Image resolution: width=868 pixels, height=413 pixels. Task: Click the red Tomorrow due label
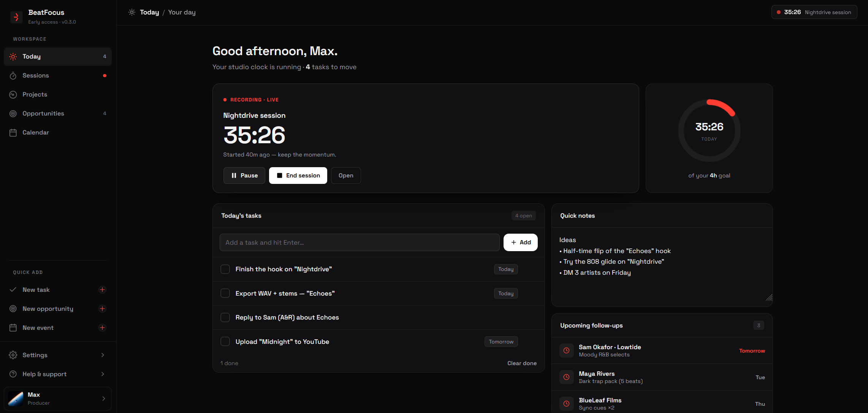(x=752, y=351)
